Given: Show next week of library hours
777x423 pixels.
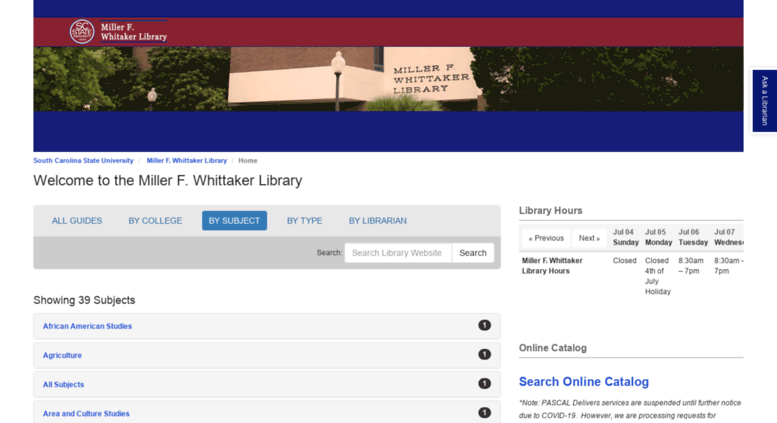Looking at the screenshot, I should [589, 238].
